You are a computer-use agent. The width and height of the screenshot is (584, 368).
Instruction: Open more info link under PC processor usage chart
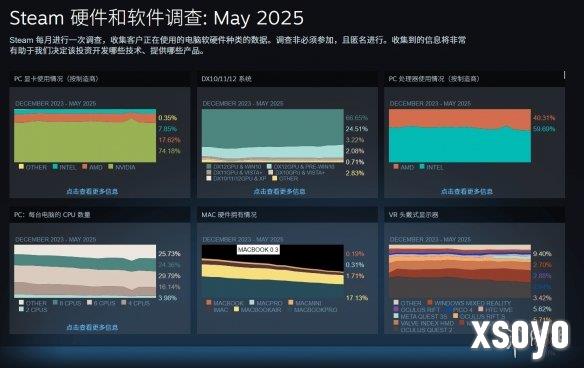[x=467, y=191]
